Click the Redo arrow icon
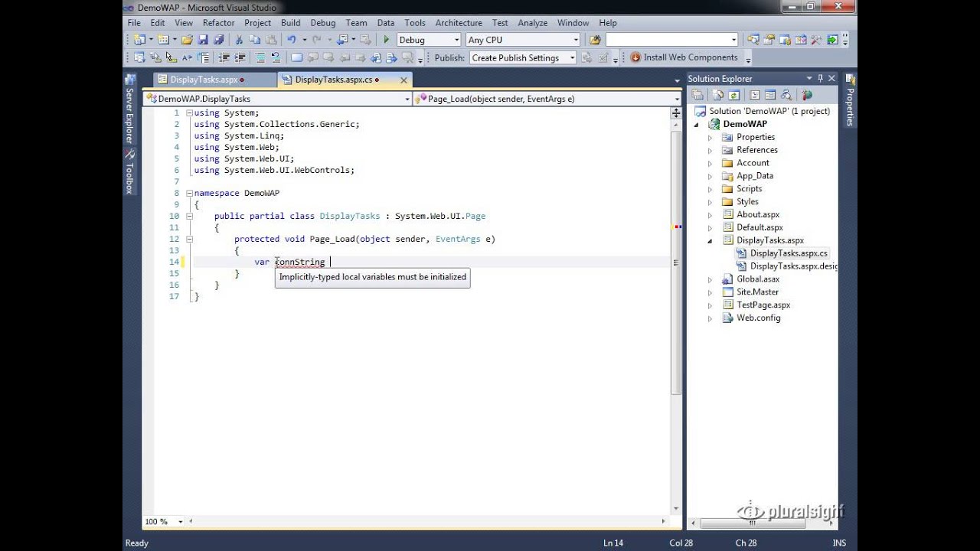 pos(316,40)
